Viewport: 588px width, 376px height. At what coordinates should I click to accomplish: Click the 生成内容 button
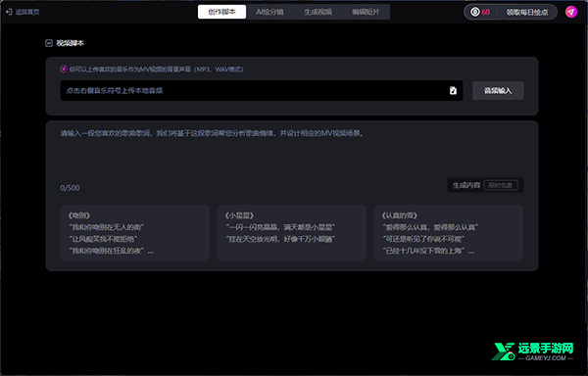click(x=485, y=185)
